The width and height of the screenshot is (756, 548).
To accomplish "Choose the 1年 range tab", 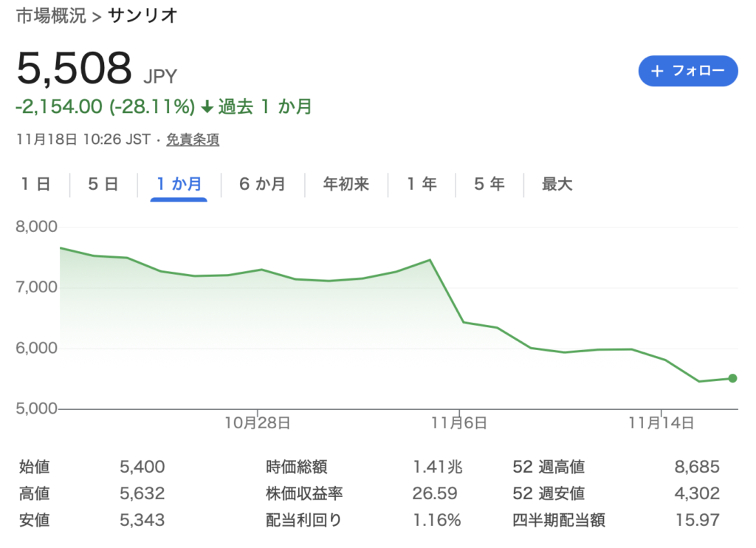I will (x=422, y=185).
